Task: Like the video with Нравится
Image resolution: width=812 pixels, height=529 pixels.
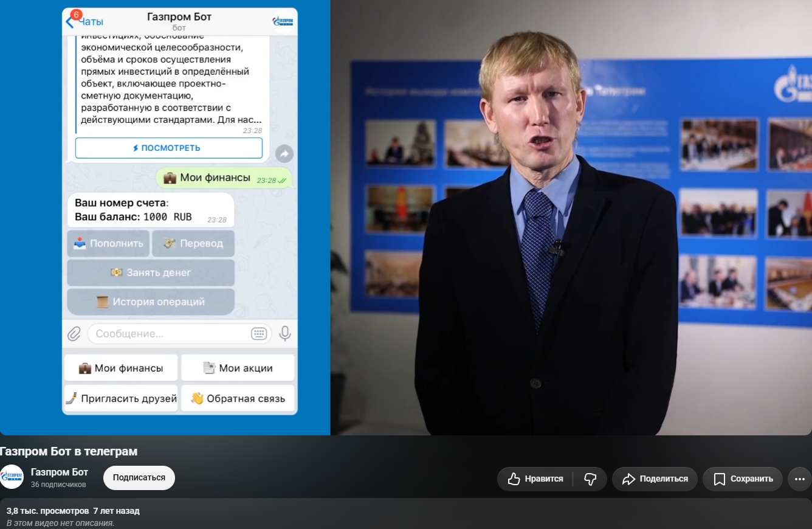Action: tap(535, 479)
